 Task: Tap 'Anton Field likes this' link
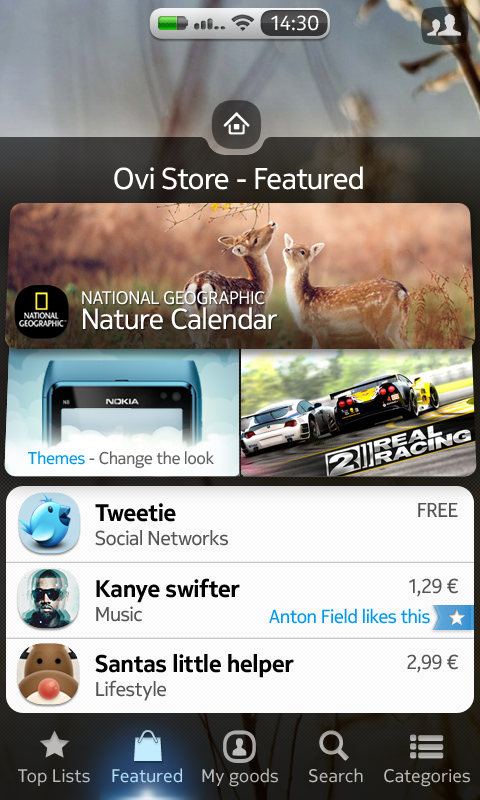349,617
